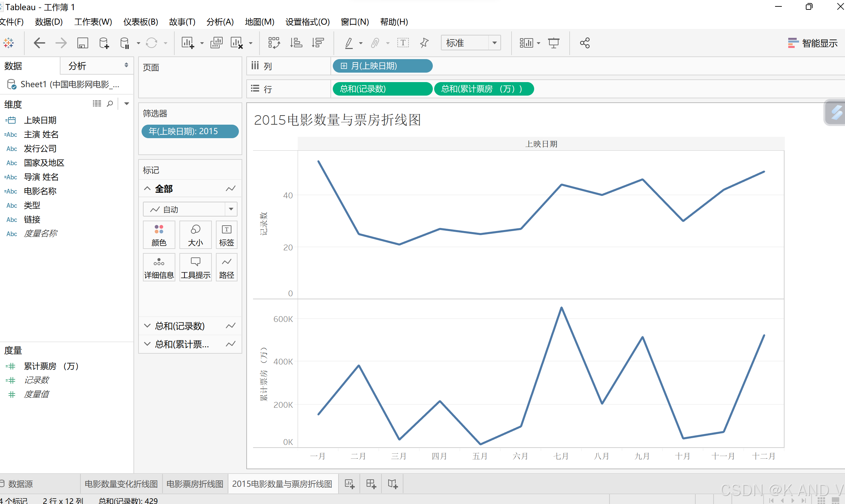Click the 月(上映日期) pill on columns shelf
Image resolution: width=845 pixels, height=504 pixels.
click(x=382, y=66)
